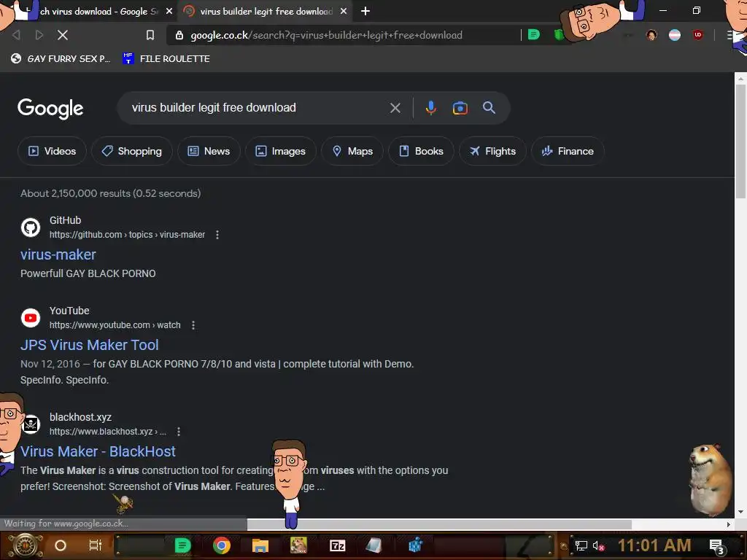Go back to the previous page
The width and height of the screenshot is (747, 560).
click(17, 35)
